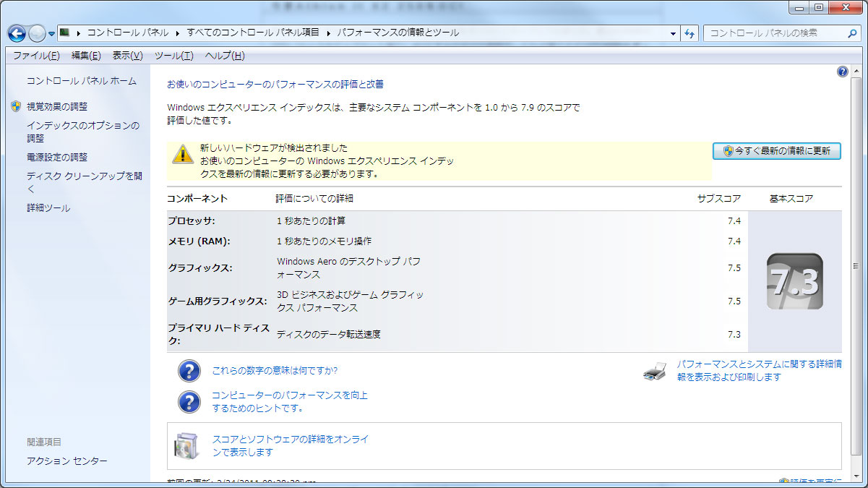Click the 基本スコア column header
868x488 pixels.
click(x=791, y=198)
